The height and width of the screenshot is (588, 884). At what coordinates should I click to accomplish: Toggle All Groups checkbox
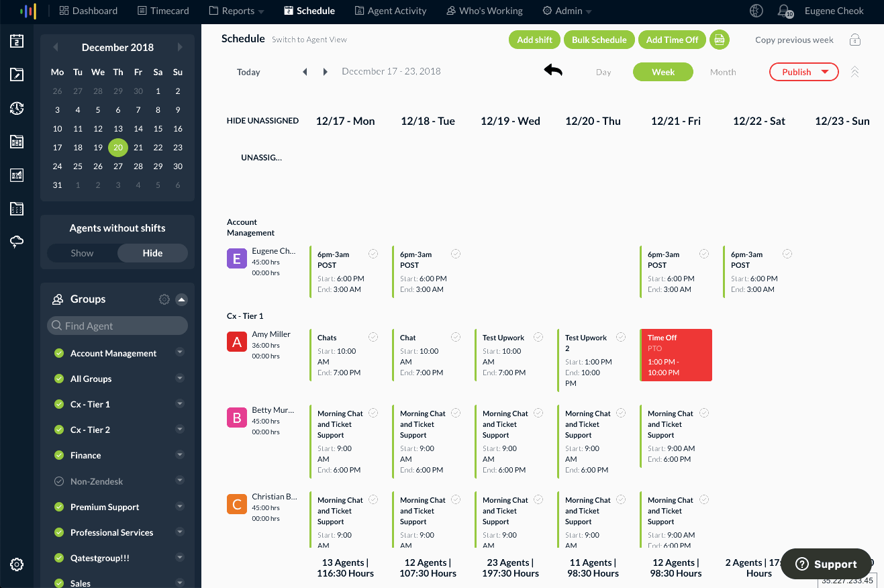coord(59,379)
